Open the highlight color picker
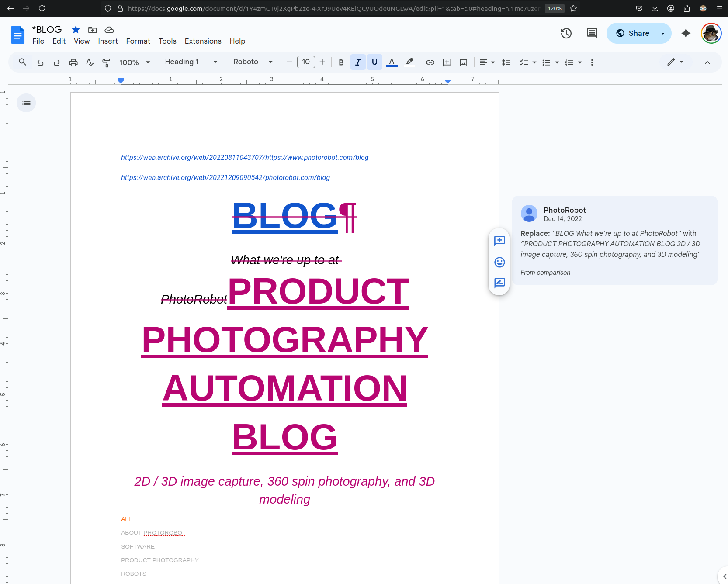Viewport: 728px width, 584px height. point(409,62)
